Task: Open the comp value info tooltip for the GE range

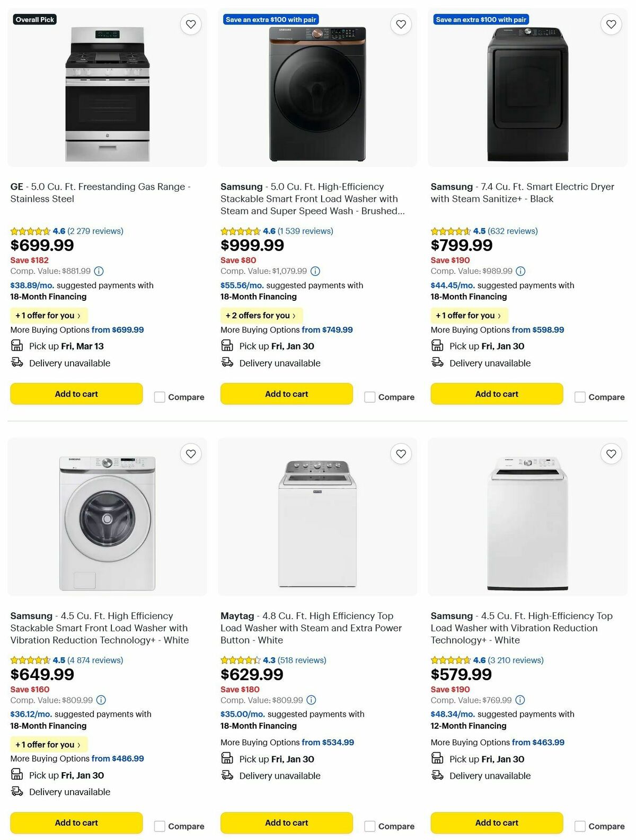Action: tap(99, 271)
